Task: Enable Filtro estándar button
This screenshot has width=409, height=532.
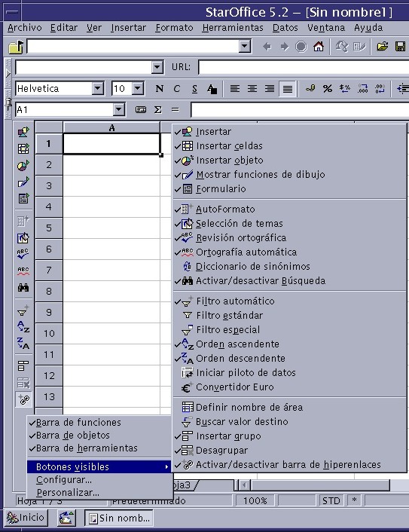Action: [x=289, y=315]
